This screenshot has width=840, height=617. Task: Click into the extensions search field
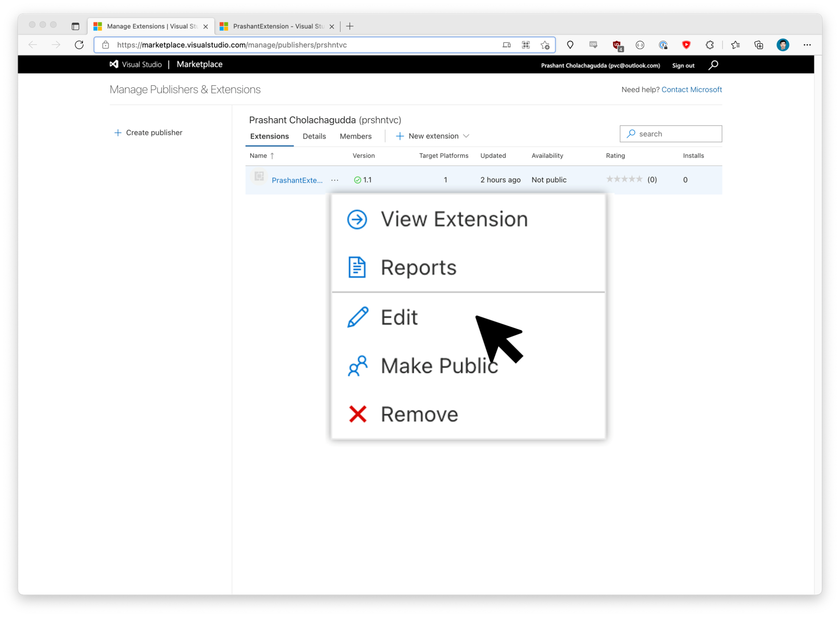(677, 134)
